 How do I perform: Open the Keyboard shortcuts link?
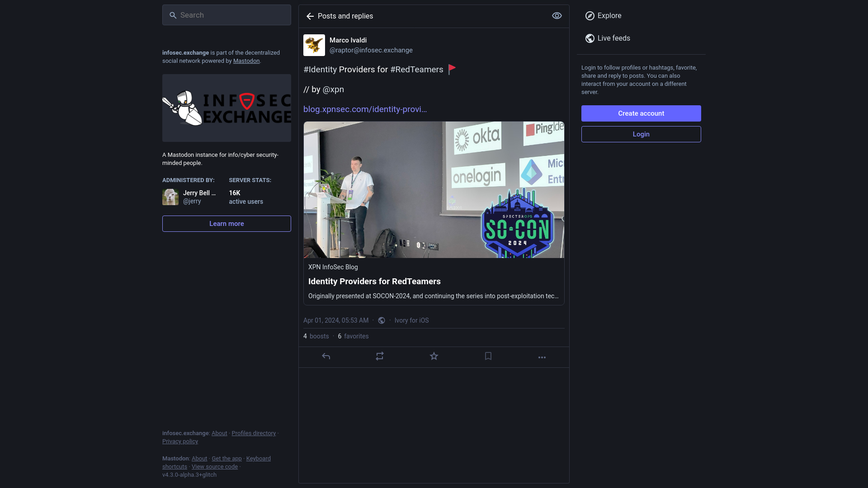pyautogui.click(x=259, y=459)
